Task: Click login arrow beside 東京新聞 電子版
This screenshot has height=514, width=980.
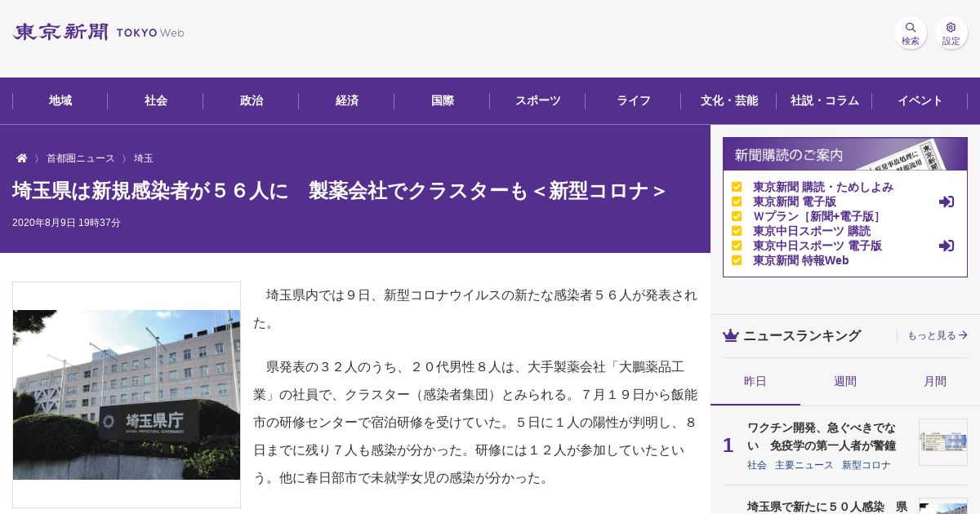Action: [947, 202]
